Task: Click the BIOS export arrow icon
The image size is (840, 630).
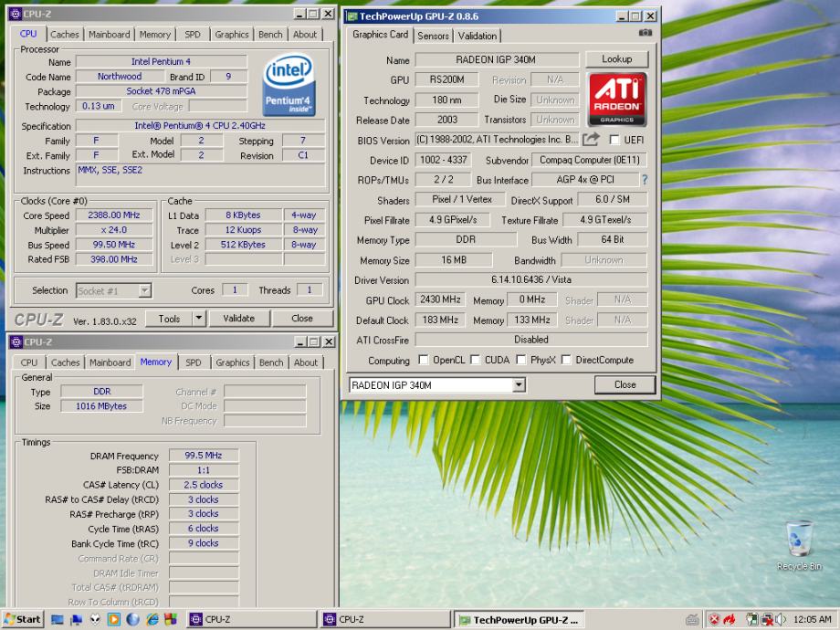Action: click(591, 140)
